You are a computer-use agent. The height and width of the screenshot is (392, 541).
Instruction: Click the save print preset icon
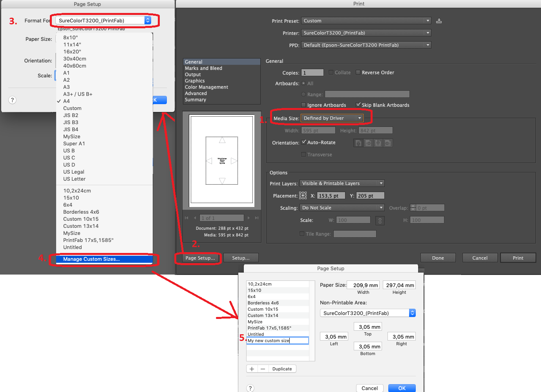pyautogui.click(x=439, y=21)
